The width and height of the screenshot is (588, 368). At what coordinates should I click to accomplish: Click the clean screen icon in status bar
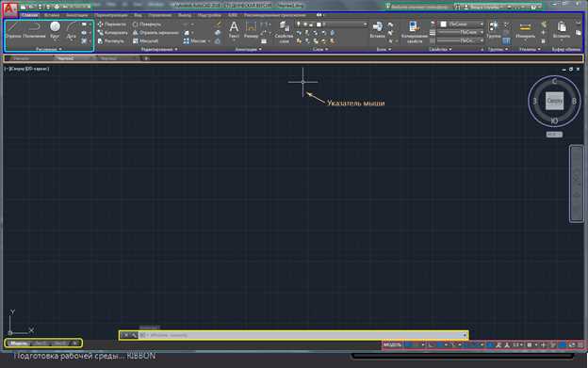tap(572, 344)
